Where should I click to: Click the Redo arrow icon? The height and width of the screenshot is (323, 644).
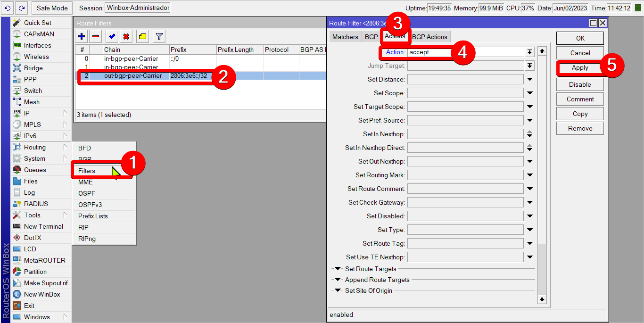(21, 8)
